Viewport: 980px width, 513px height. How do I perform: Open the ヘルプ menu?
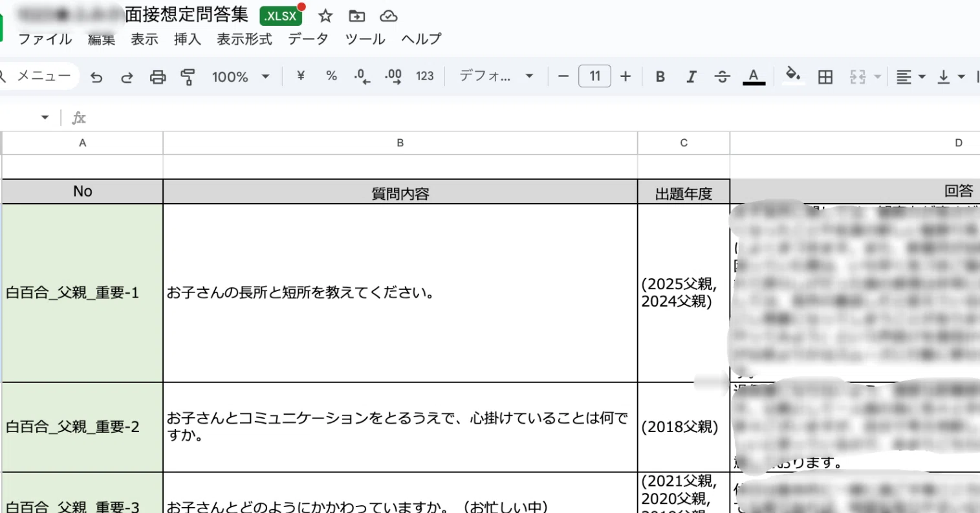pos(421,39)
